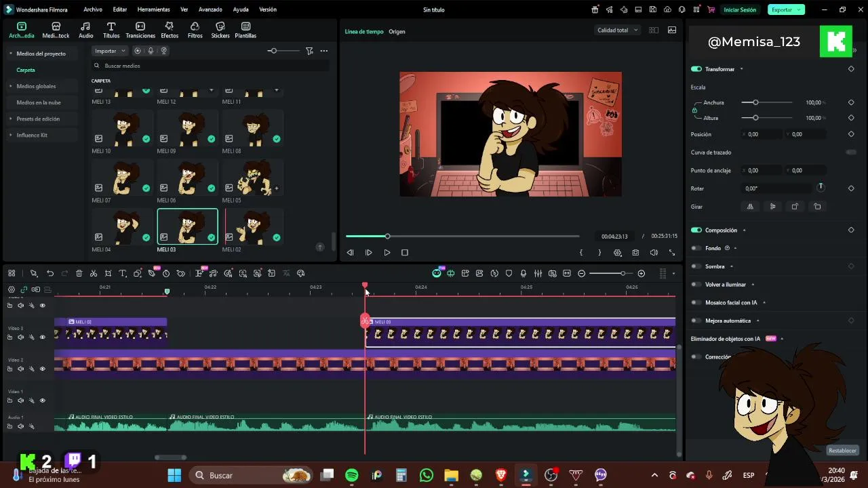Image resolution: width=868 pixels, height=488 pixels.
Task: Zoom out the timeline with minus button
Action: coord(581,273)
